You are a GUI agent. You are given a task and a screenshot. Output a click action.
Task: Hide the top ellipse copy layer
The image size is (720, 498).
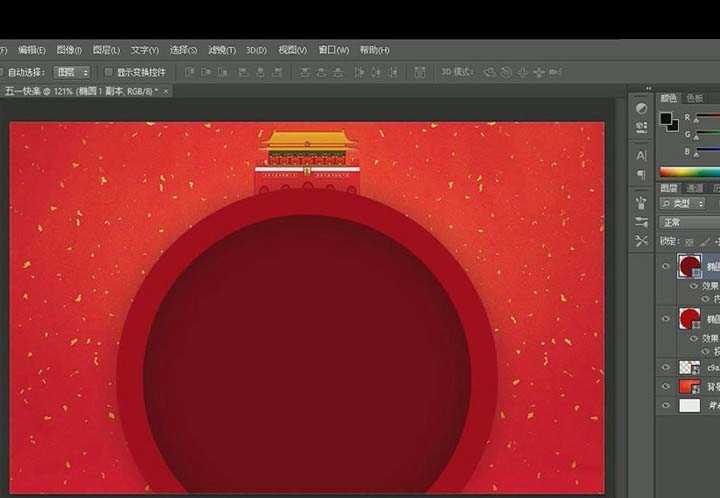pos(666,266)
